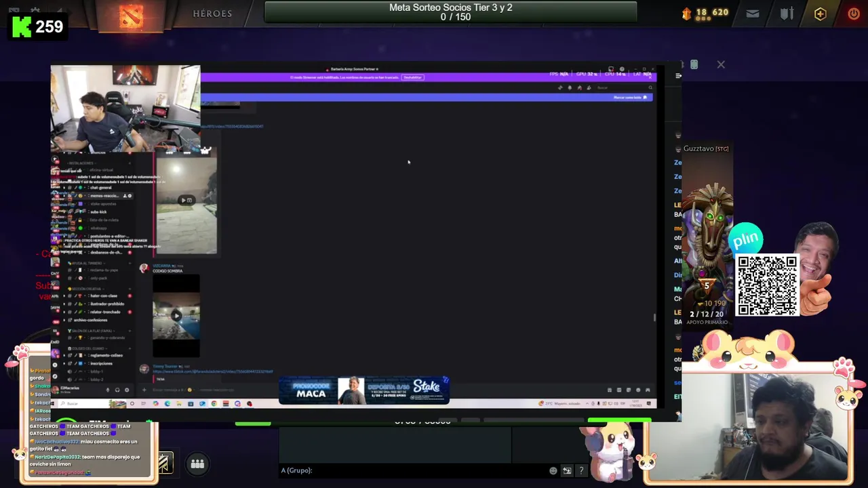Open memes-reaccio channel settings gear

(x=130, y=196)
